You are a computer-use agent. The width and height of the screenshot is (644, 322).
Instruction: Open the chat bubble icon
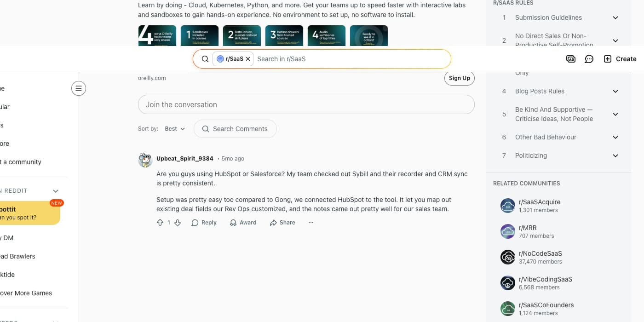(x=589, y=59)
